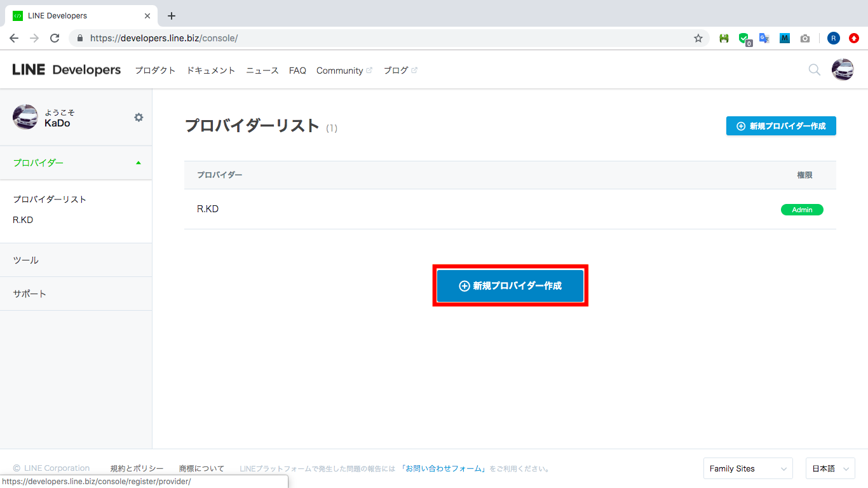
Task: Collapse the プロバイダー sidebar section
Action: (76, 163)
